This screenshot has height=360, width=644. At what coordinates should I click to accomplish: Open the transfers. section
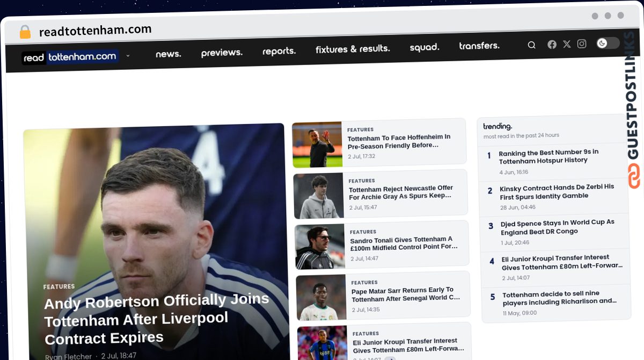[x=479, y=46]
